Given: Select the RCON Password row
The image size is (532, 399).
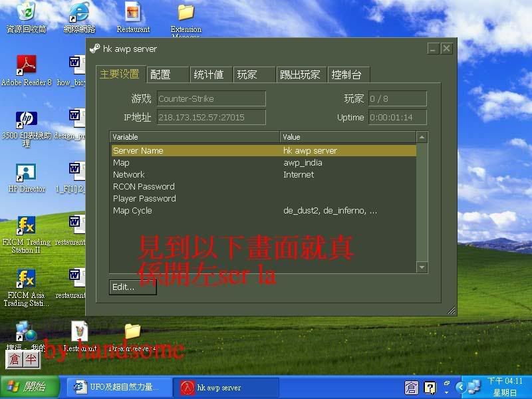Looking at the screenshot, I should pos(263,187).
